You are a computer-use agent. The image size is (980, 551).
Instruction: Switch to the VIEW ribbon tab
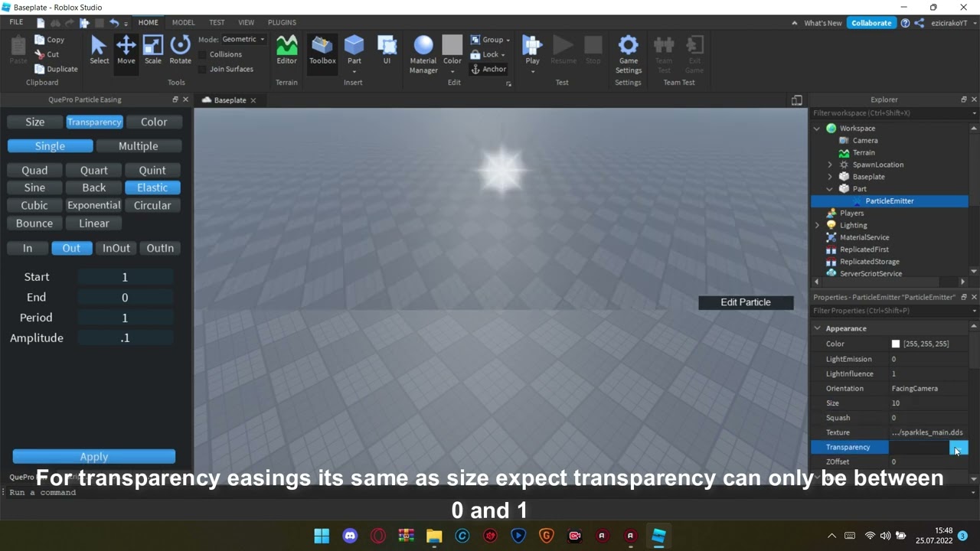tap(246, 22)
